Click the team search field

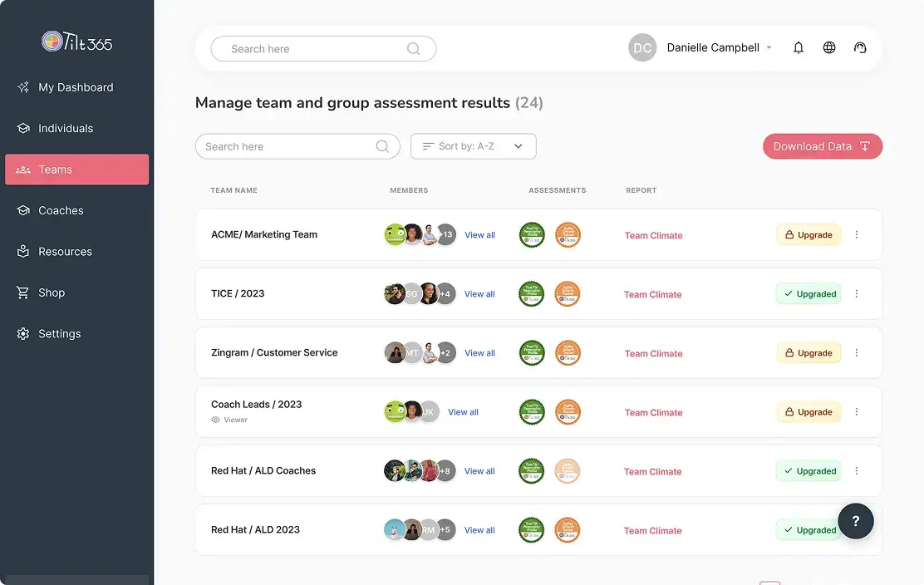(x=297, y=147)
